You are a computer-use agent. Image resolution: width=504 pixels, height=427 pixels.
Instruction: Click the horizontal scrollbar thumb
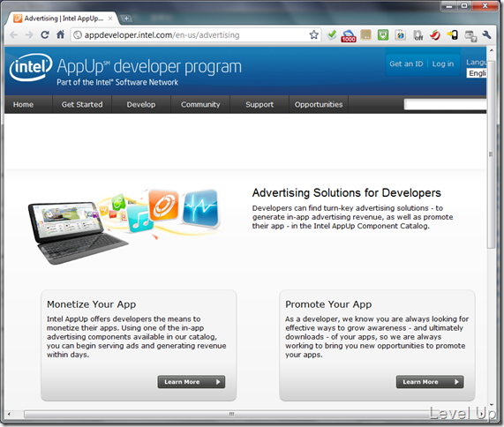(230, 414)
